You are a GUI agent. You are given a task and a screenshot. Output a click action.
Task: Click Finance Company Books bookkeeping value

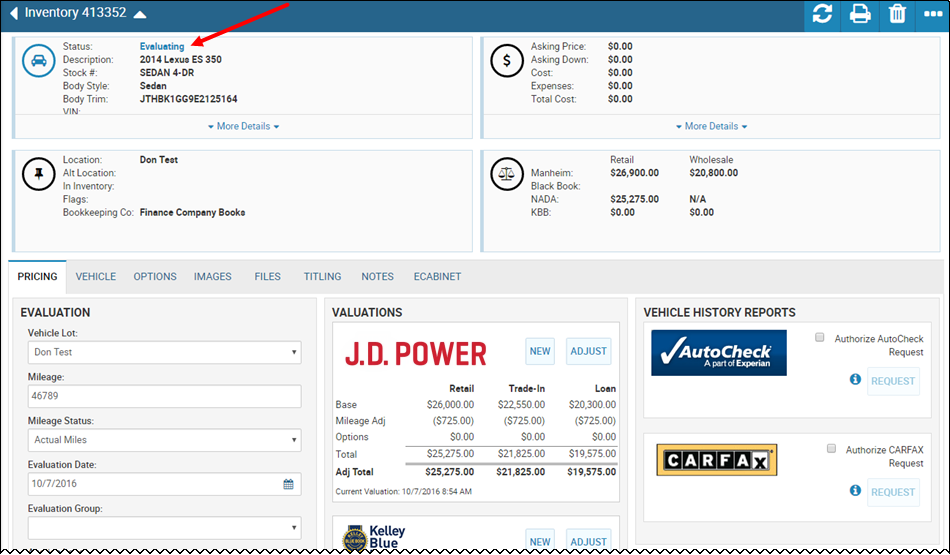(192, 212)
